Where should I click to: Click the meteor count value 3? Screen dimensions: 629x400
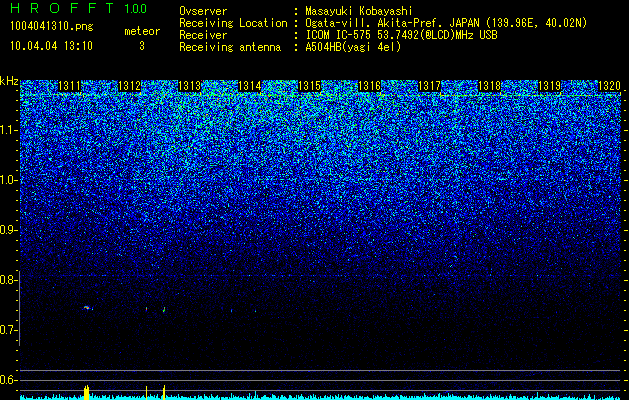click(x=142, y=46)
